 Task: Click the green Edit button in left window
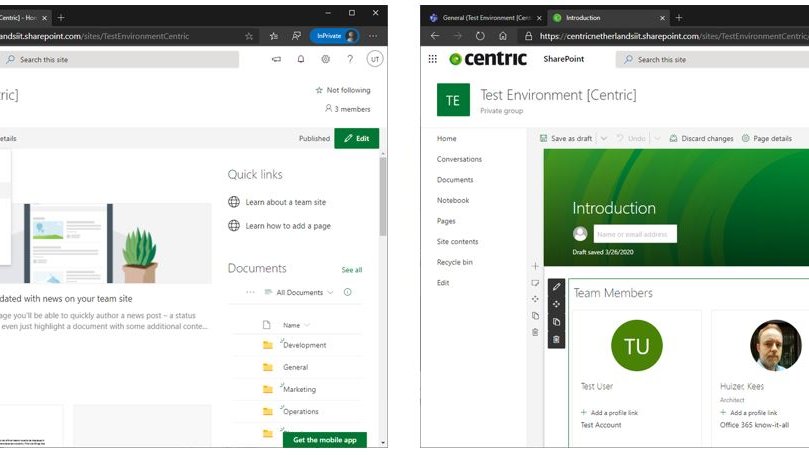click(x=357, y=138)
